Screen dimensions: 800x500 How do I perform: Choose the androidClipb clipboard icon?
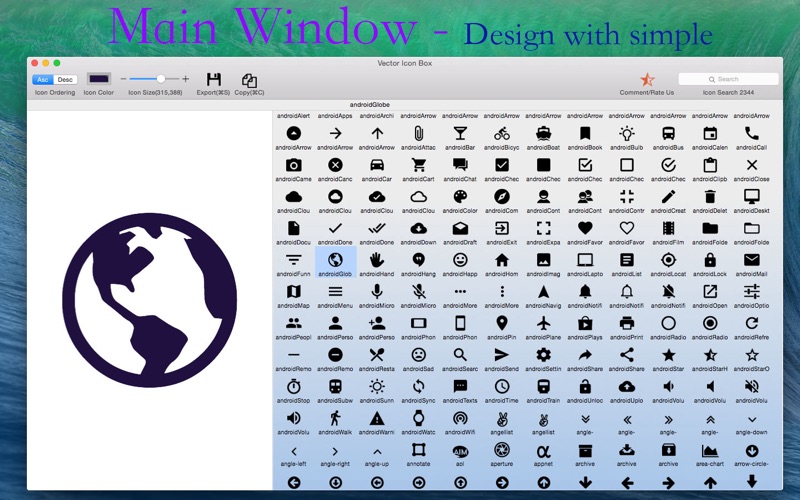click(710, 165)
